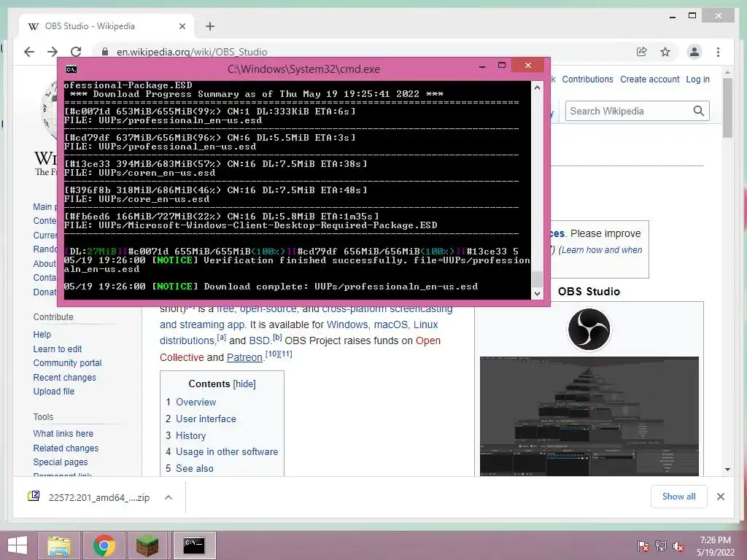The width and height of the screenshot is (747, 560).
Task: Open the volume tray icon
Action: 678,546
